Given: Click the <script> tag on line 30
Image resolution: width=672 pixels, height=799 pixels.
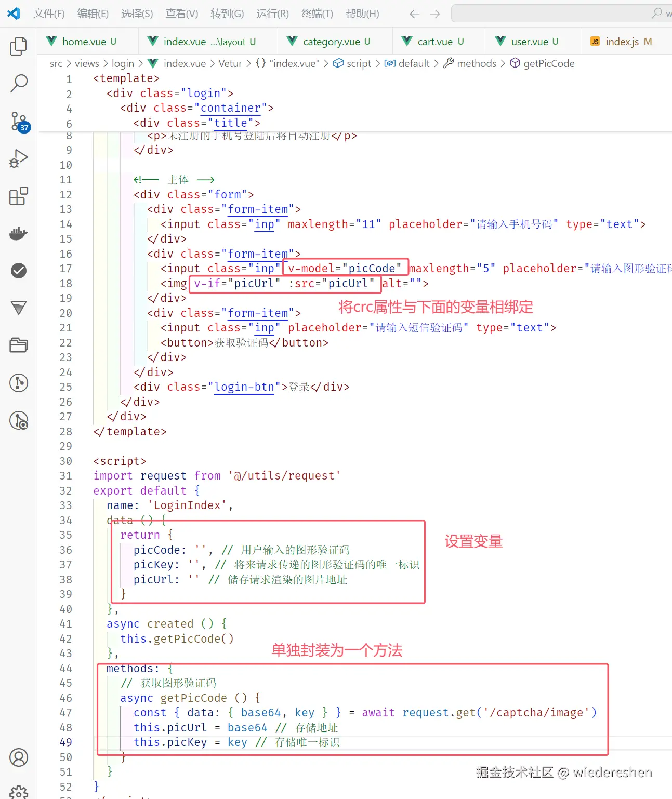Looking at the screenshot, I should pos(120,461).
